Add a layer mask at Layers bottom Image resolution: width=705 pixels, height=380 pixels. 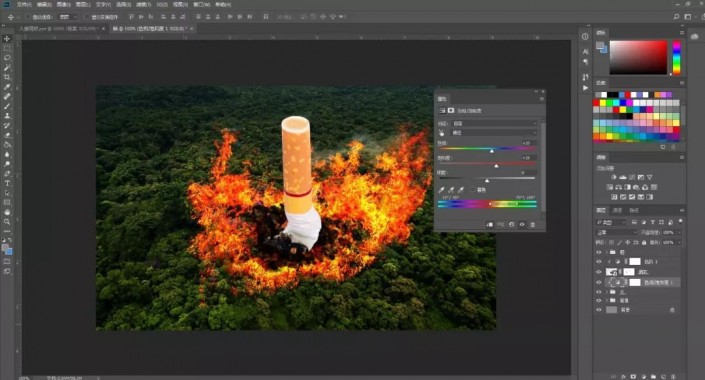633,376
